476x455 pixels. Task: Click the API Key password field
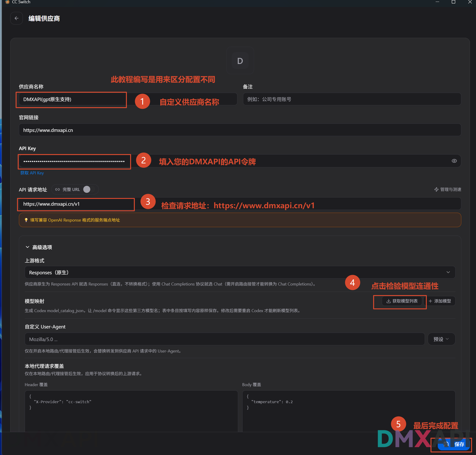point(240,161)
